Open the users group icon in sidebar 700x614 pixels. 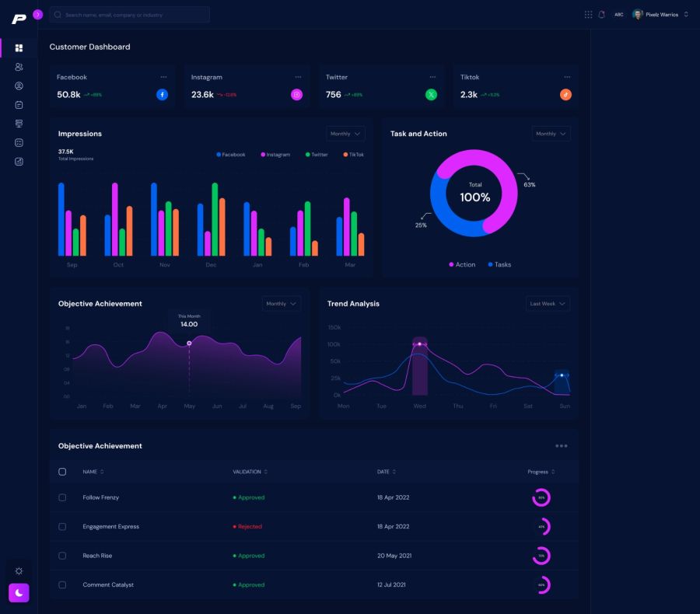pyautogui.click(x=19, y=67)
